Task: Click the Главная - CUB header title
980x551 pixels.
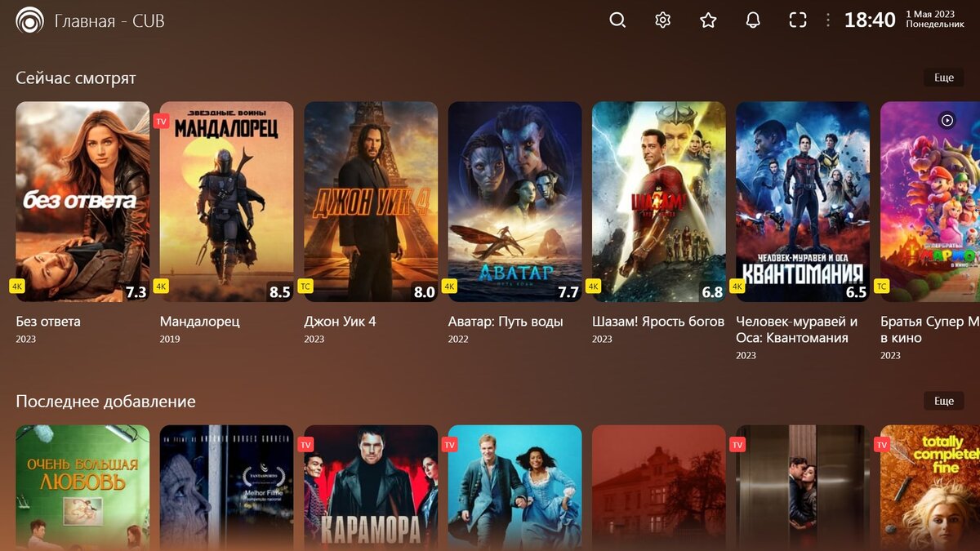Action: 109,21
